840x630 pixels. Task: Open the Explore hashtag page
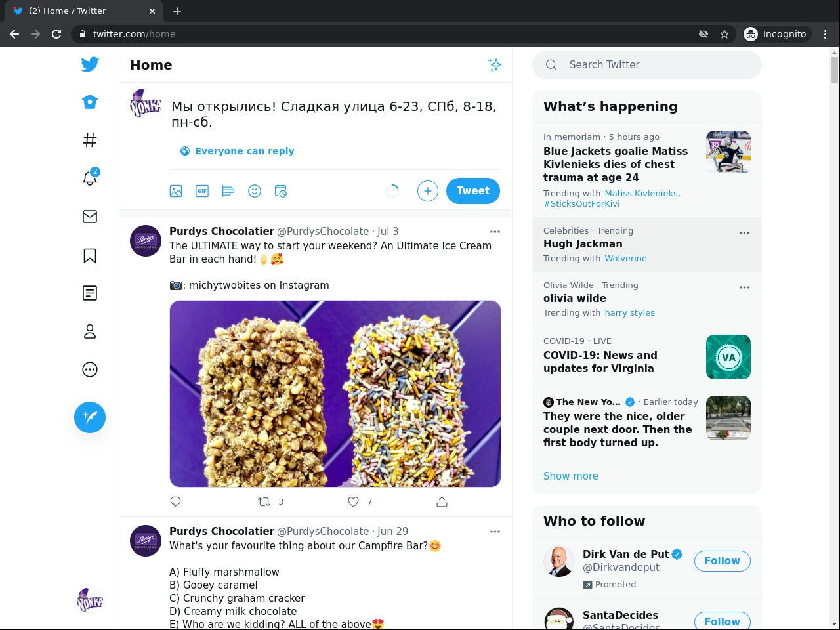tap(90, 140)
